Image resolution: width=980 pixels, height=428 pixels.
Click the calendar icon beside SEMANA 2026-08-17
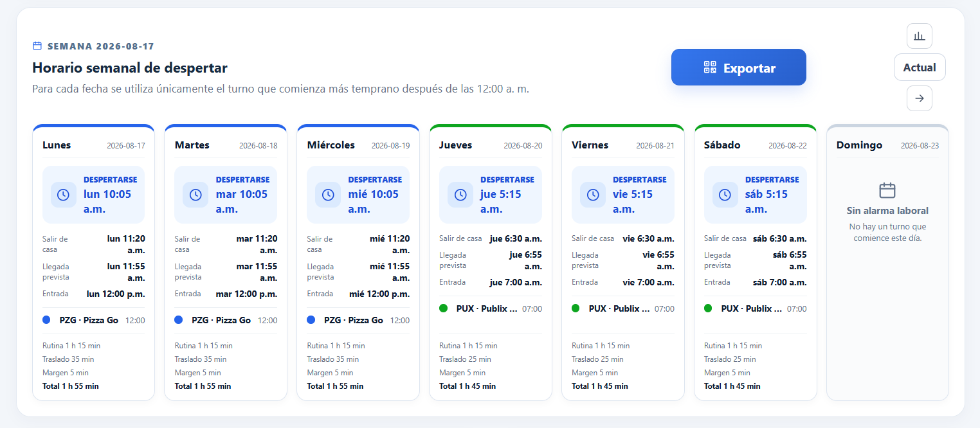[37, 46]
